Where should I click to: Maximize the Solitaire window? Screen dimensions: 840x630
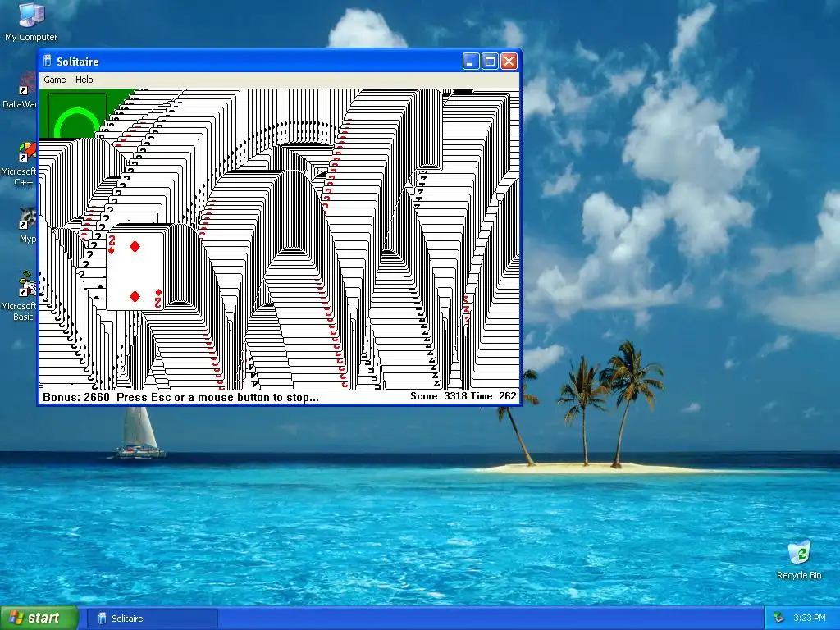[490, 62]
